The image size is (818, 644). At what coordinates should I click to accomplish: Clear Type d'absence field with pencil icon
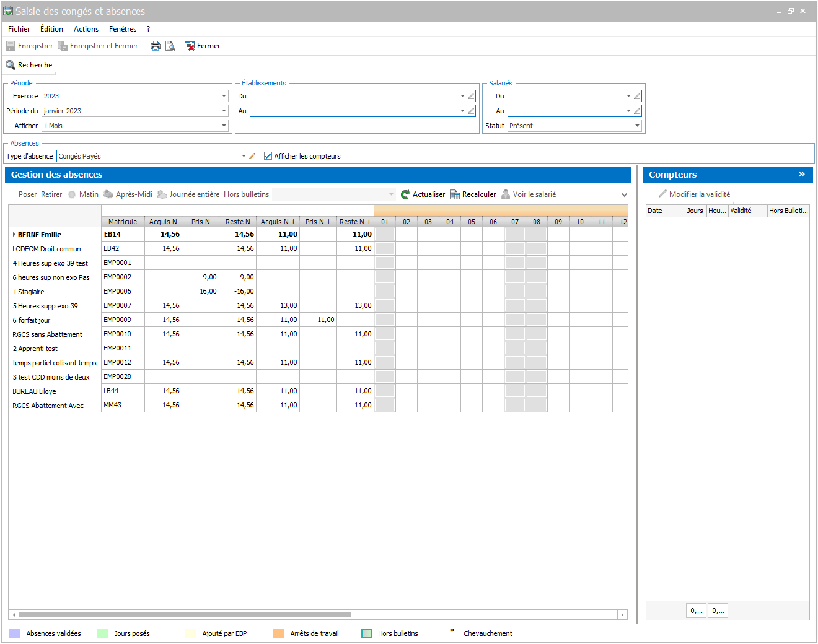pyautogui.click(x=252, y=156)
